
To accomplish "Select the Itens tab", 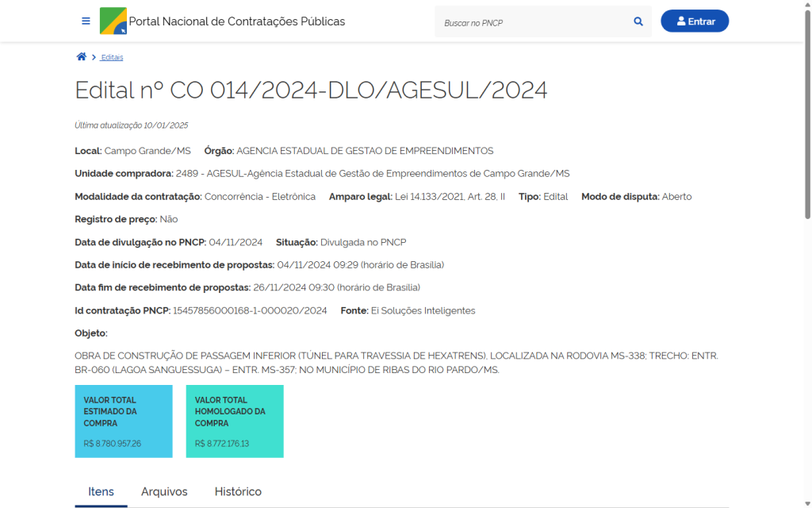I will click(x=101, y=491).
